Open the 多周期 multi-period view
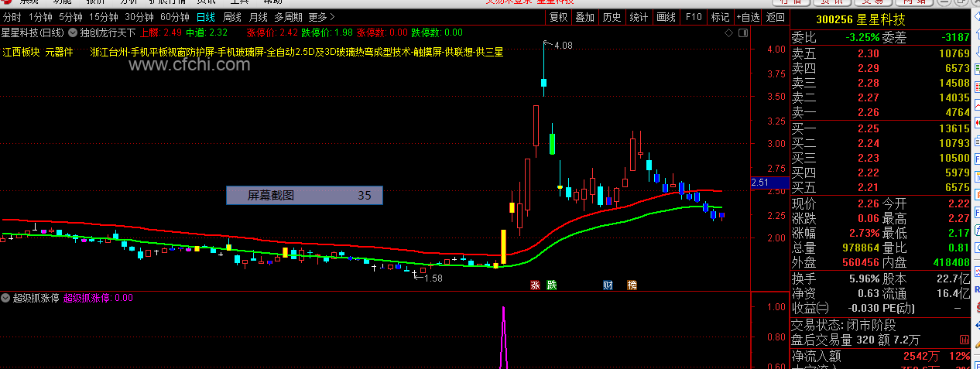Image resolution: width=980 pixels, height=369 pixels. click(x=288, y=17)
